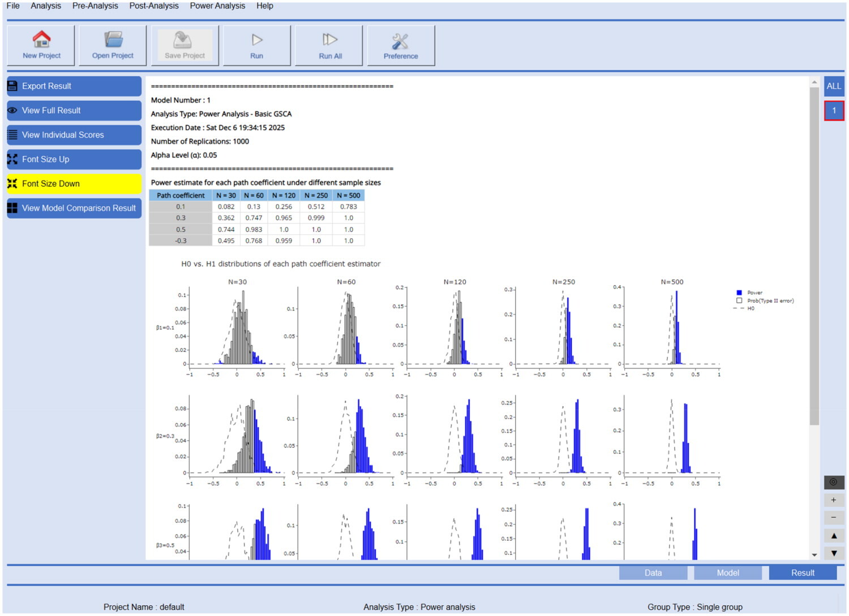Click the N=30 β1=0.1 histogram plot
This screenshot has height=616, width=849.
[x=237, y=328]
